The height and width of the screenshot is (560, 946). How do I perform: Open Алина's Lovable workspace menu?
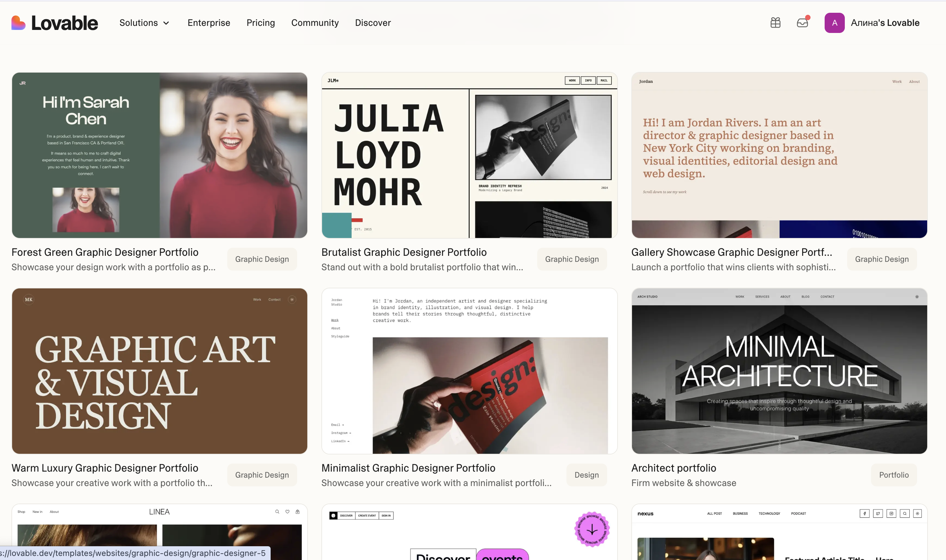884,23
